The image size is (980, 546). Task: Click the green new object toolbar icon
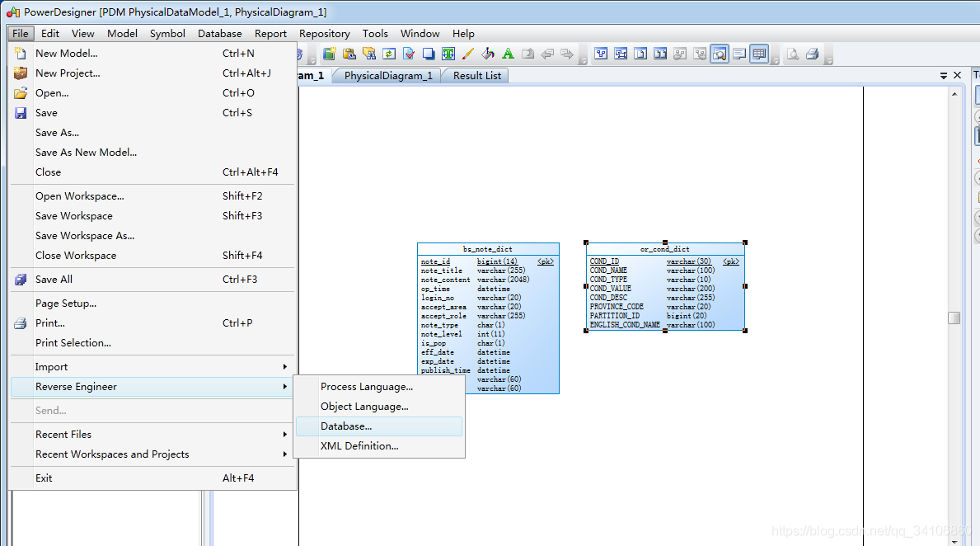[330, 54]
